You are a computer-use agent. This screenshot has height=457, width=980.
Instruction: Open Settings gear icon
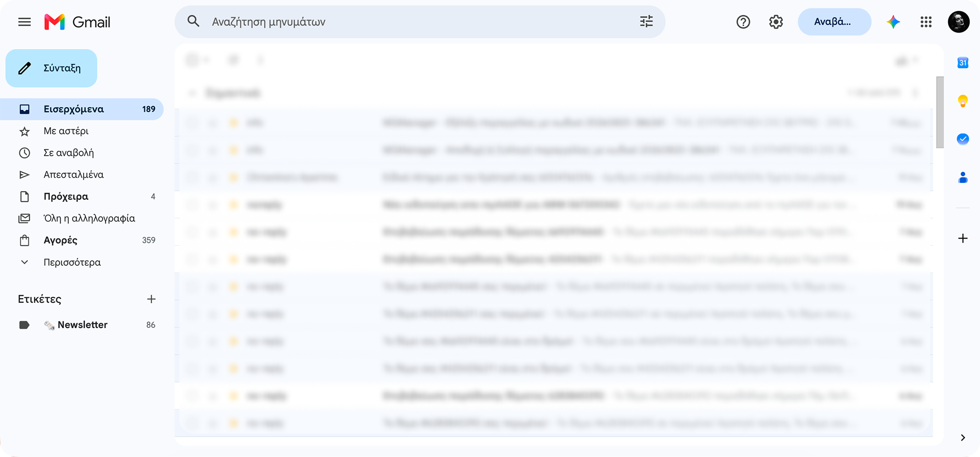click(x=776, y=22)
